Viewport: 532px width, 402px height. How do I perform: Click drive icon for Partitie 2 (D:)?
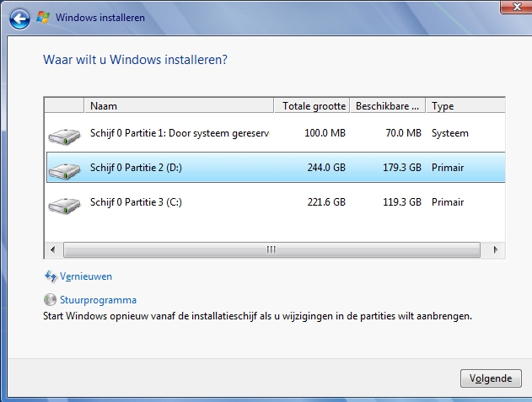click(64, 170)
